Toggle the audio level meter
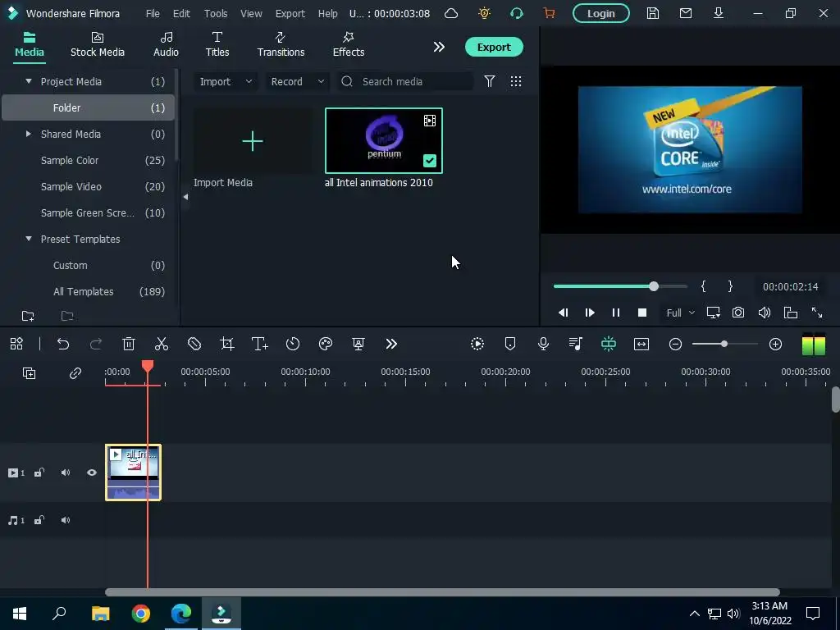Image resolution: width=840 pixels, height=630 pixels. [x=813, y=344]
